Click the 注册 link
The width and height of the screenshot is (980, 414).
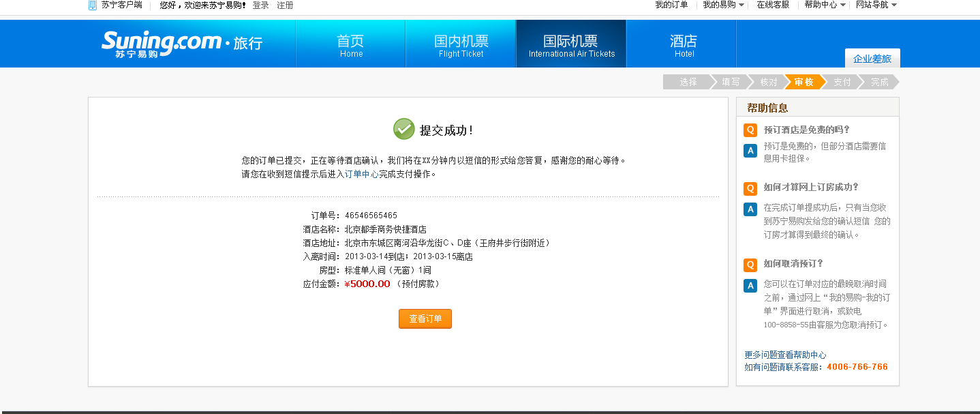(x=285, y=5)
